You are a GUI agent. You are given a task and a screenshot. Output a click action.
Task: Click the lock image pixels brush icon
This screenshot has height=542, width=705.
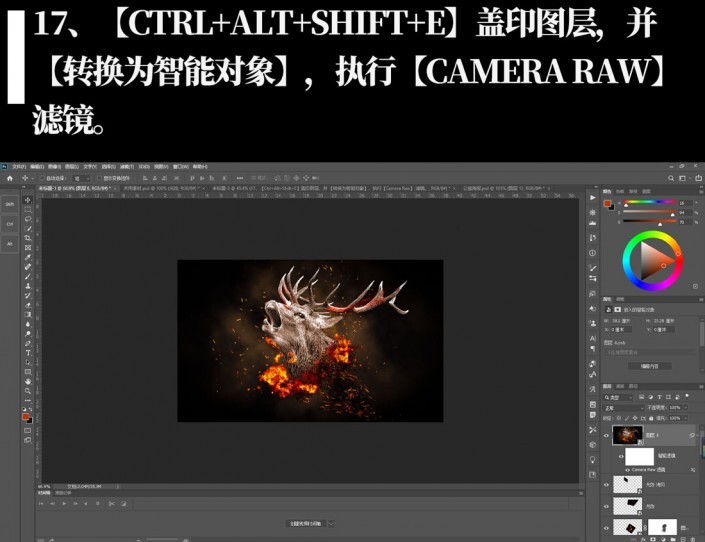(x=627, y=418)
